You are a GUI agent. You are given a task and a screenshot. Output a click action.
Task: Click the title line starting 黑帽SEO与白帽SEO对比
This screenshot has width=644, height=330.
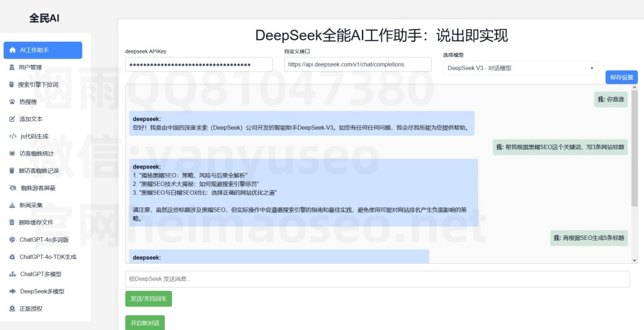[x=205, y=192]
